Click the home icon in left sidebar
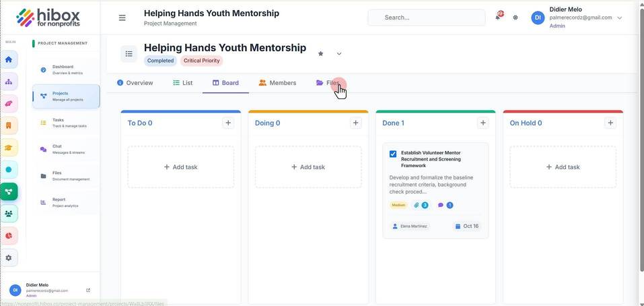The height and width of the screenshot is (306, 644). click(x=9, y=59)
